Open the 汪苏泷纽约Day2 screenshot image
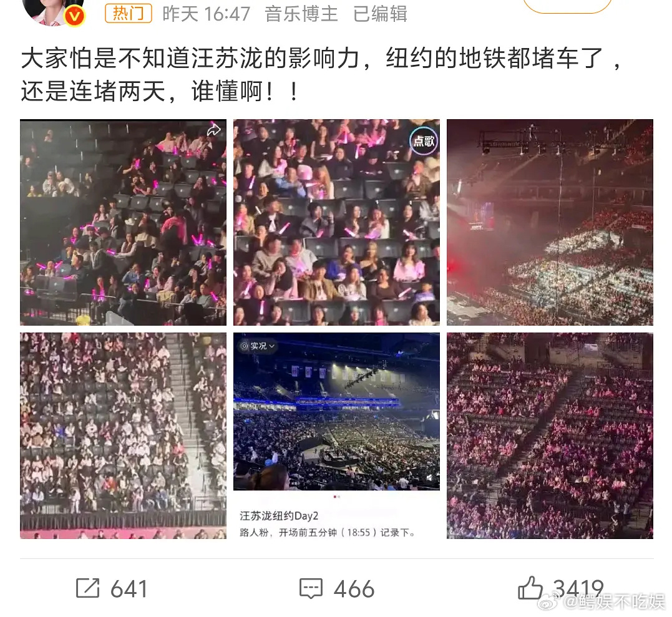The width and height of the screenshot is (672, 617). tap(336, 435)
